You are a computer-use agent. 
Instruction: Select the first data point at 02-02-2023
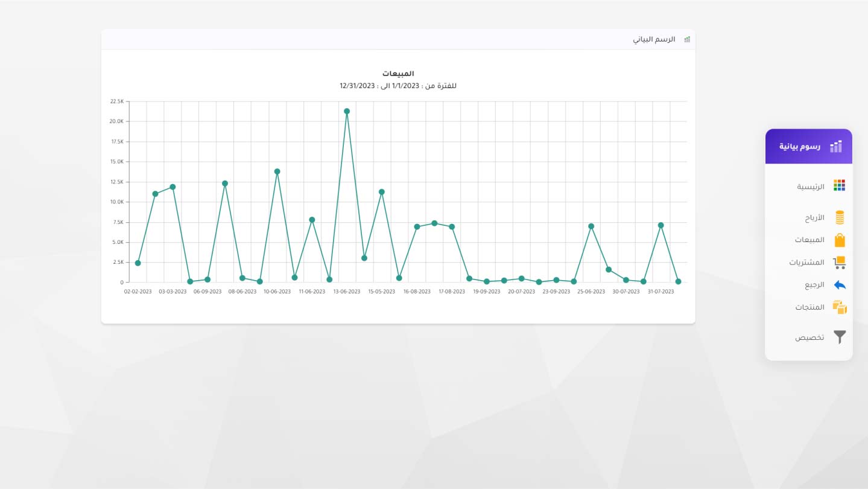138,263
